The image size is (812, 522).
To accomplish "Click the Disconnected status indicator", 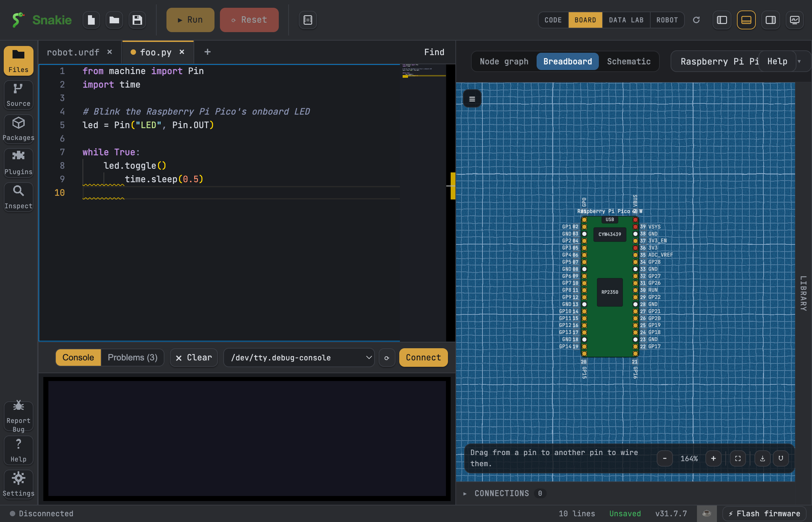I will pyautogui.click(x=42, y=513).
